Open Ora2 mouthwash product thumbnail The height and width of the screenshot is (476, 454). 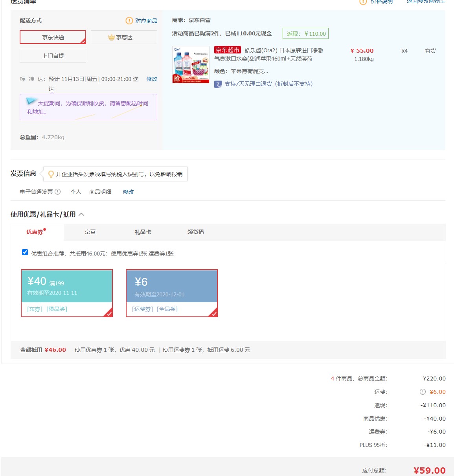191,64
